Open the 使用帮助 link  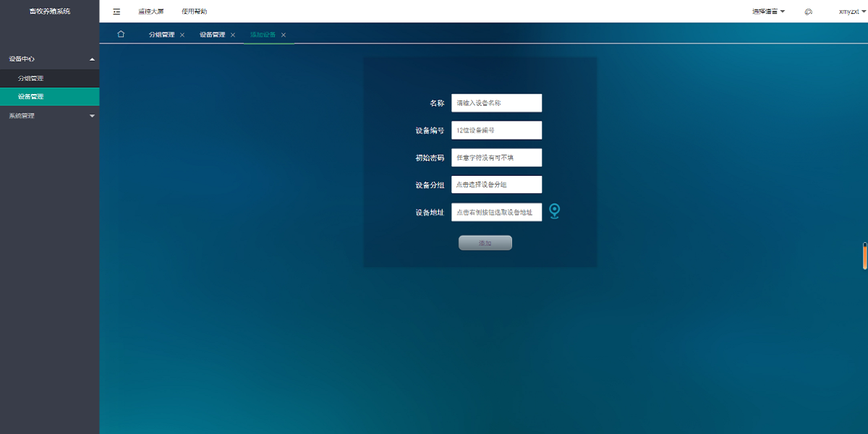(x=194, y=12)
